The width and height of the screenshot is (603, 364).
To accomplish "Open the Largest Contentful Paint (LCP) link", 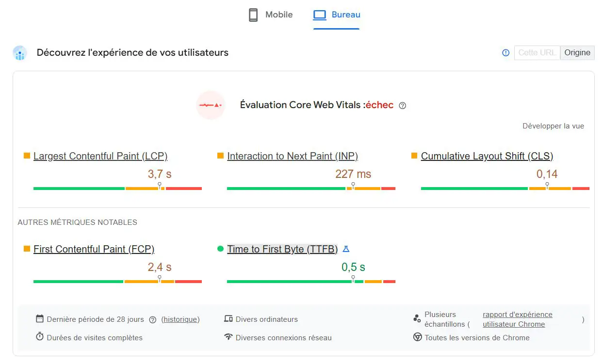I will (x=100, y=156).
